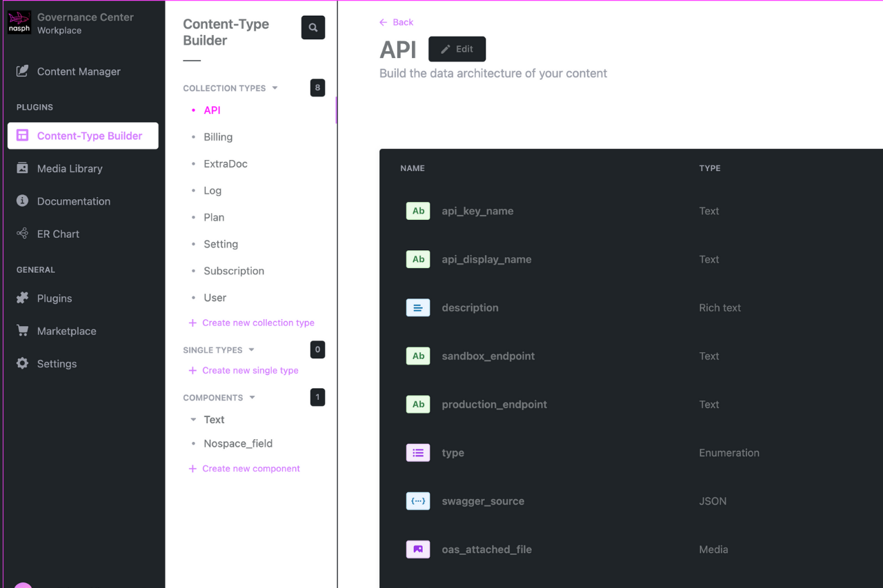
Task: Click the JSON icon beside swagger_source
Action: coord(418,501)
